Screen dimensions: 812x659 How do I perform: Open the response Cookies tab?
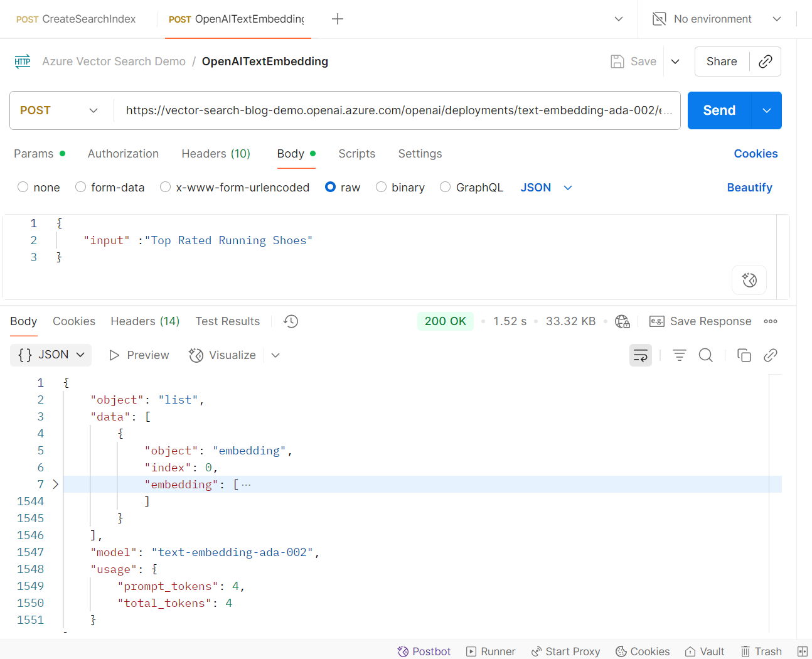pos(74,321)
